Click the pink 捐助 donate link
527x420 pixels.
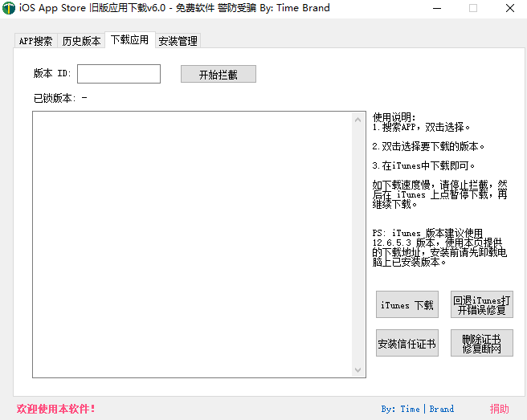tap(500, 409)
